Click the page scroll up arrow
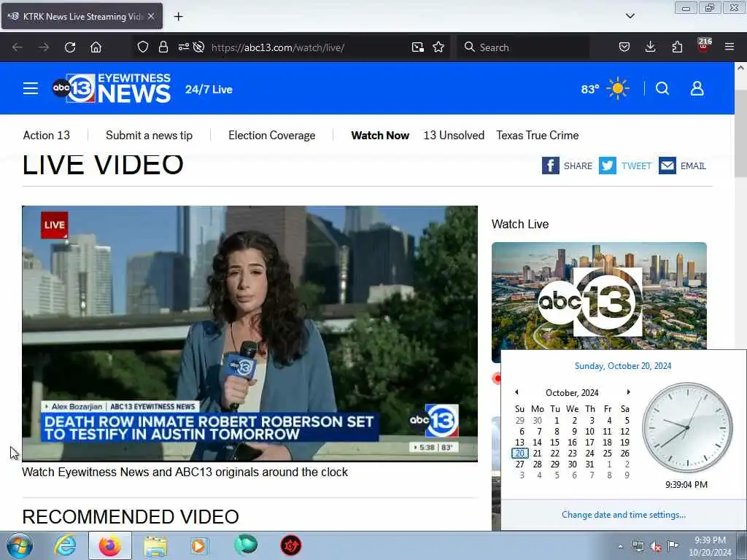Viewport: 747px width, 560px height. coord(740,68)
